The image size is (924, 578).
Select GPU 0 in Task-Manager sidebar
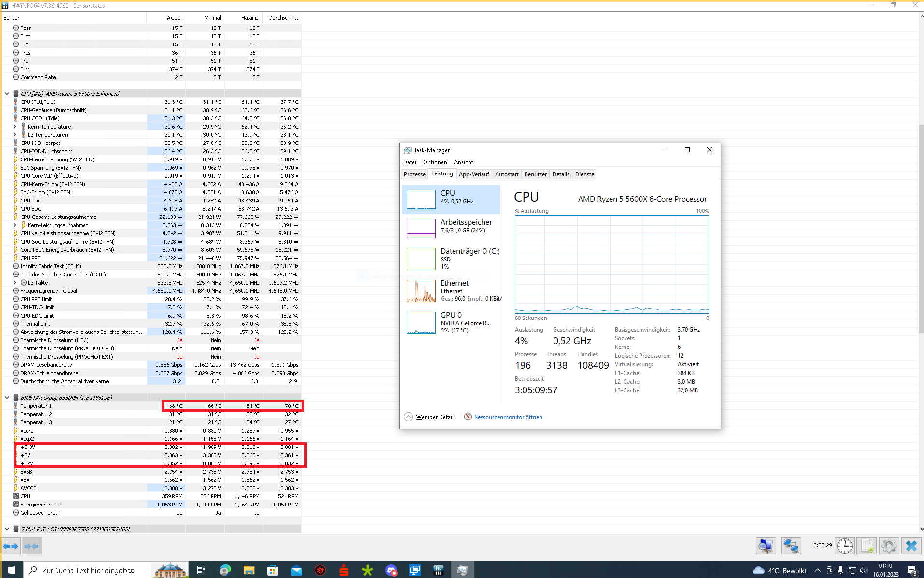(x=451, y=322)
